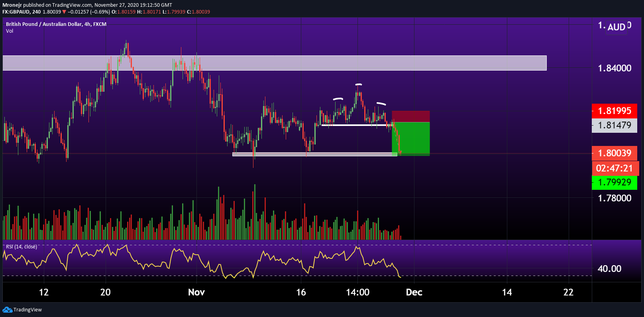Click the 02:47:21 countdown label

click(615, 168)
